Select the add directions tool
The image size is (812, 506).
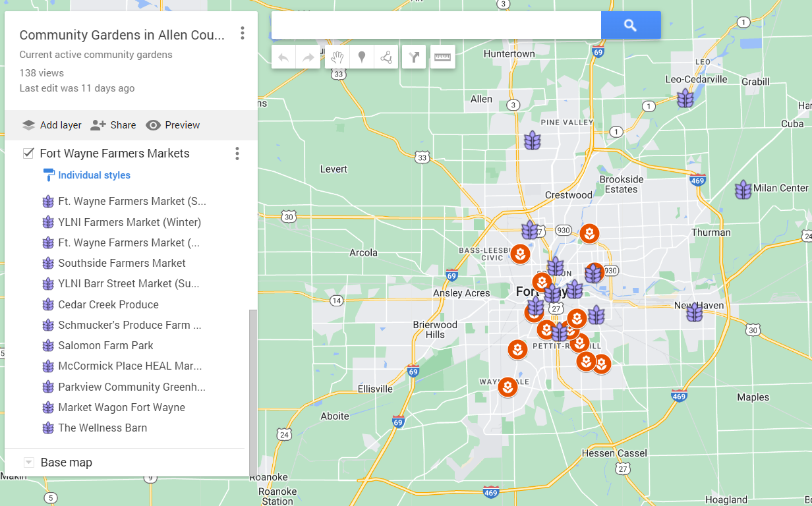414,57
